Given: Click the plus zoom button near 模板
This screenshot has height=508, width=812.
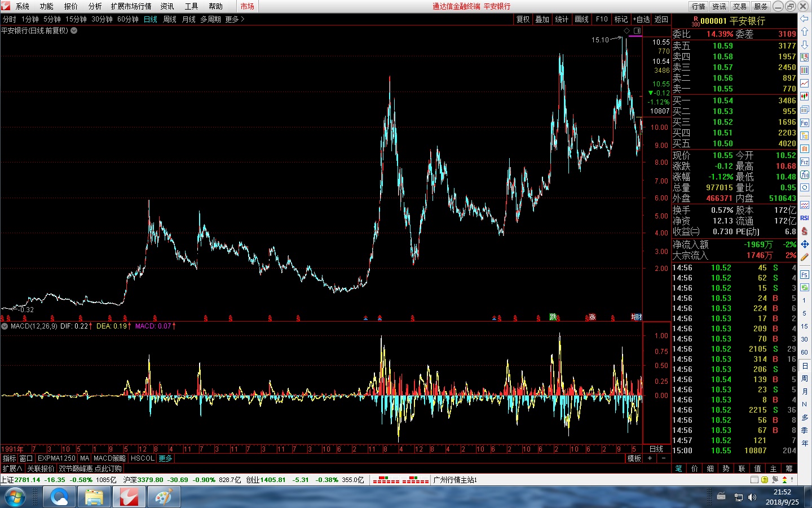Looking at the screenshot, I should tap(650, 458).
